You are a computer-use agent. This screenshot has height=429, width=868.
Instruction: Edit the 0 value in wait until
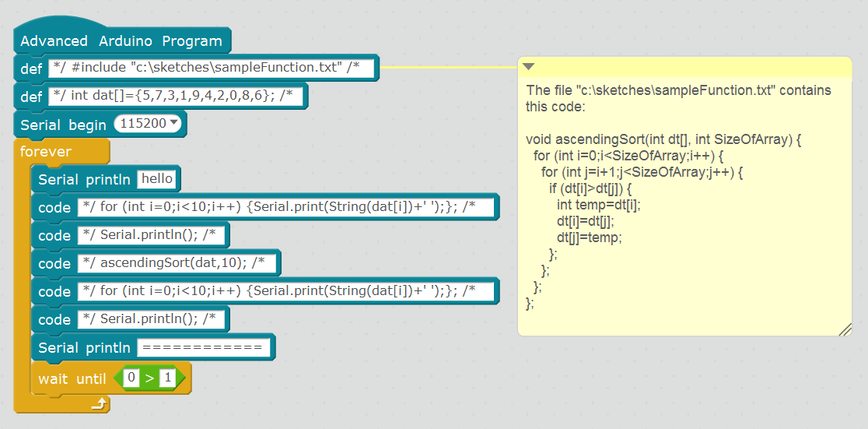click(x=132, y=378)
